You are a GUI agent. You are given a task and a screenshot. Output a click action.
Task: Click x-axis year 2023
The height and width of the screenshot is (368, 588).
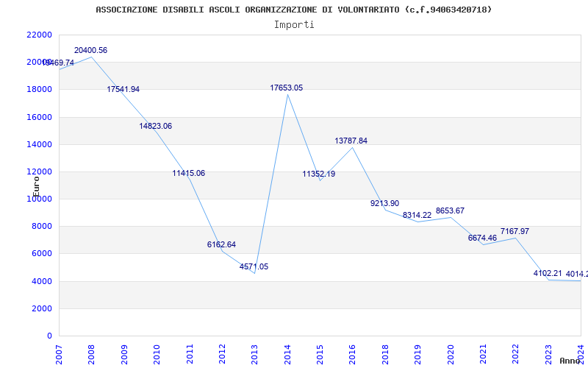pyautogui.click(x=548, y=354)
